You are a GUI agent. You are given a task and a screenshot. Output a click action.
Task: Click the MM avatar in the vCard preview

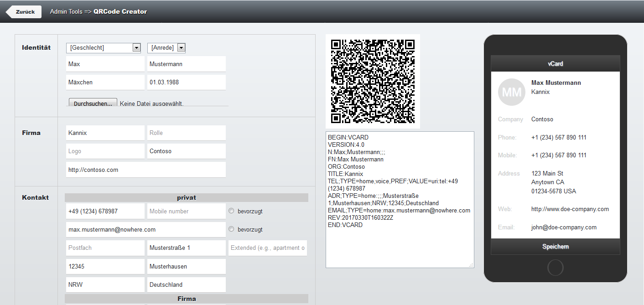coord(512,92)
